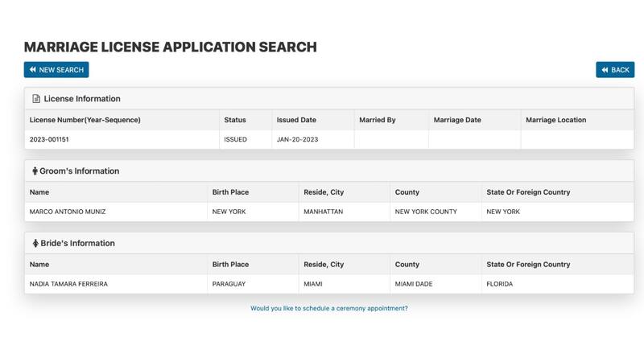Open the schedule a ceremony appointment link
The width and height of the screenshot is (644, 362).
click(x=328, y=308)
